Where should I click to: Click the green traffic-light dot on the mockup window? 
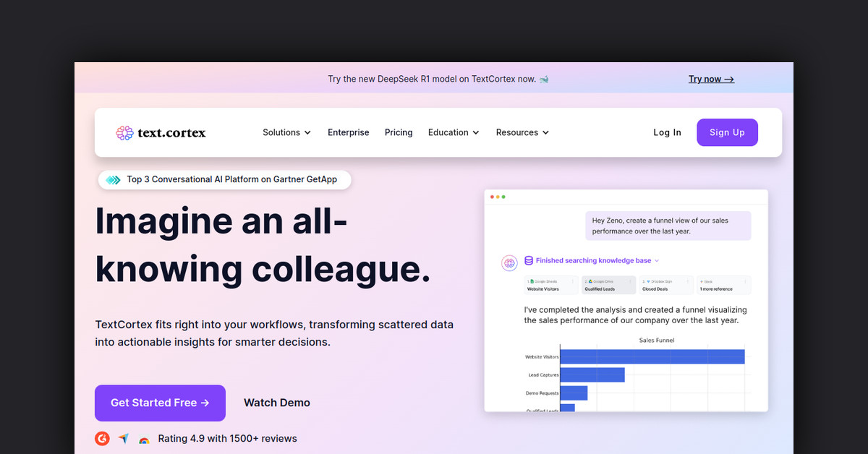pos(503,197)
